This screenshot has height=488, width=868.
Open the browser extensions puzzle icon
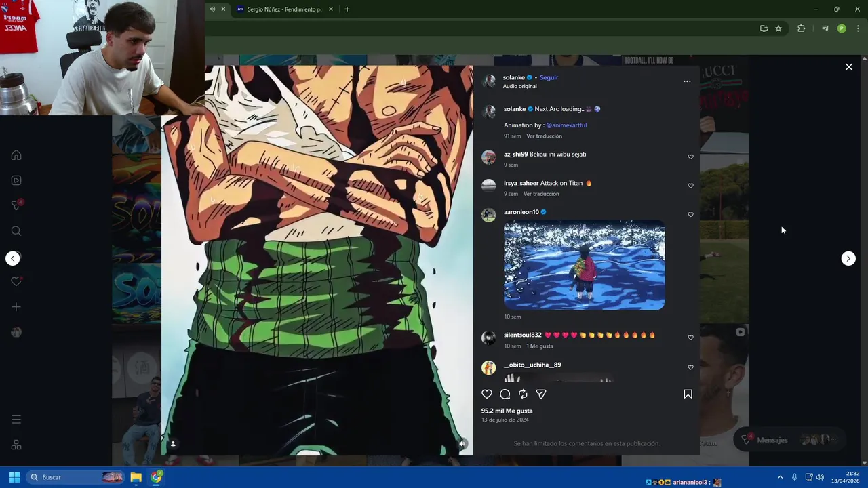[802, 28]
